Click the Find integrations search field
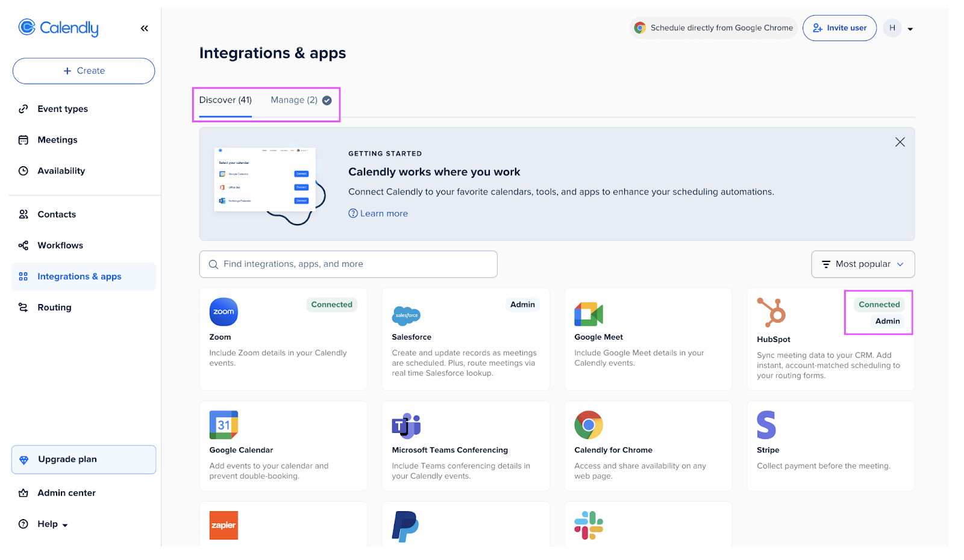This screenshot has height=560, width=964. click(348, 264)
